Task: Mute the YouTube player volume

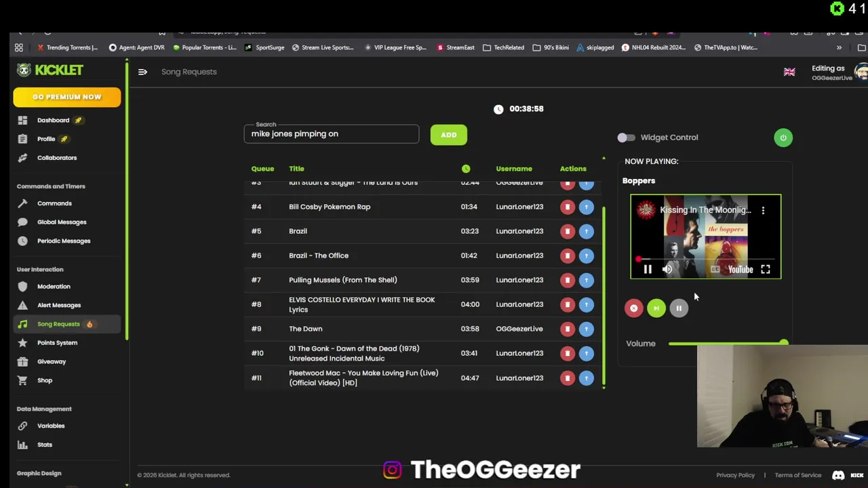Action: pyautogui.click(x=667, y=269)
